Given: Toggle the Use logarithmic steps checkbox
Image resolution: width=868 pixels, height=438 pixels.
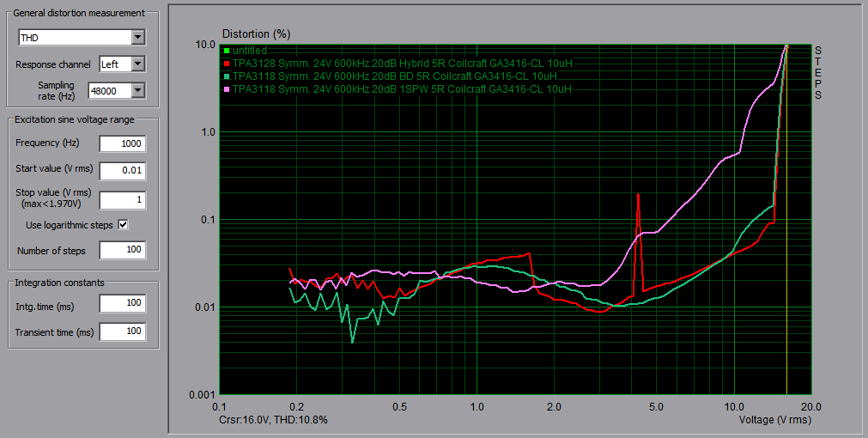Looking at the screenshot, I should point(123,225).
